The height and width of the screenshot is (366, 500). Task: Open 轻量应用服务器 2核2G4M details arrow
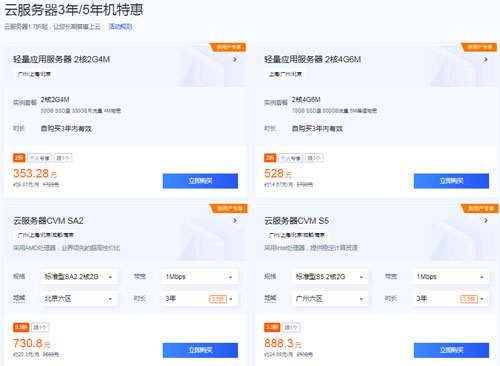pos(235,59)
